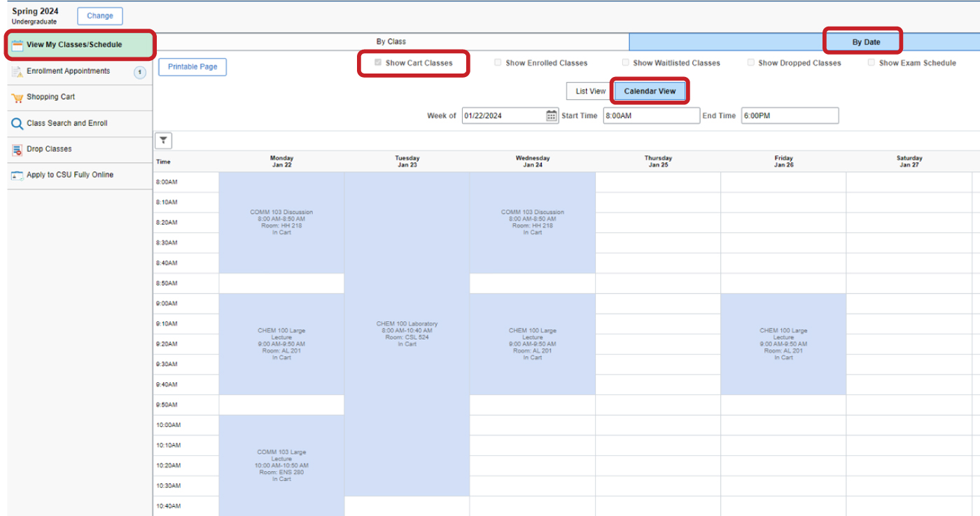Open the Week of date picker calendar icon
The image size is (980, 516).
pyautogui.click(x=552, y=116)
